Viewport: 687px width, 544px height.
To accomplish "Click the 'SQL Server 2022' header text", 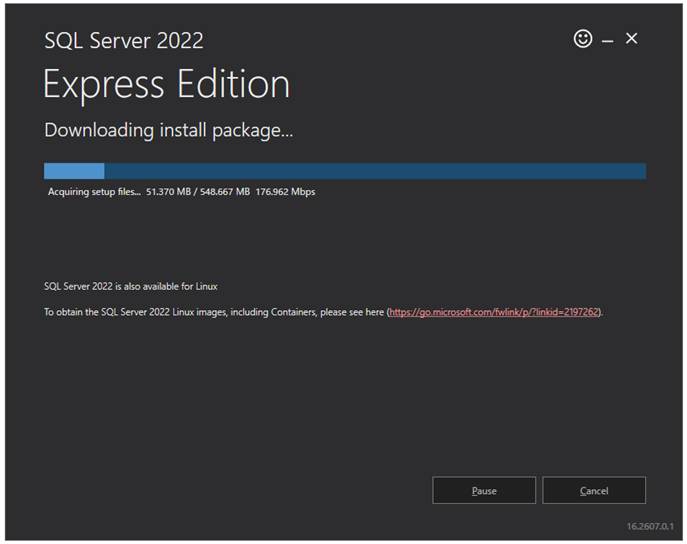I will (124, 41).
